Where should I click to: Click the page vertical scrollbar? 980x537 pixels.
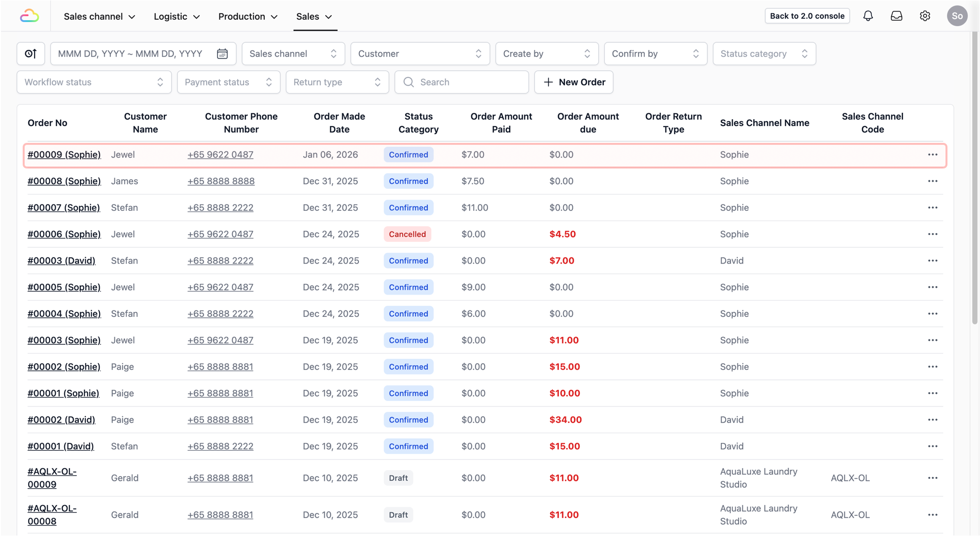click(974, 177)
